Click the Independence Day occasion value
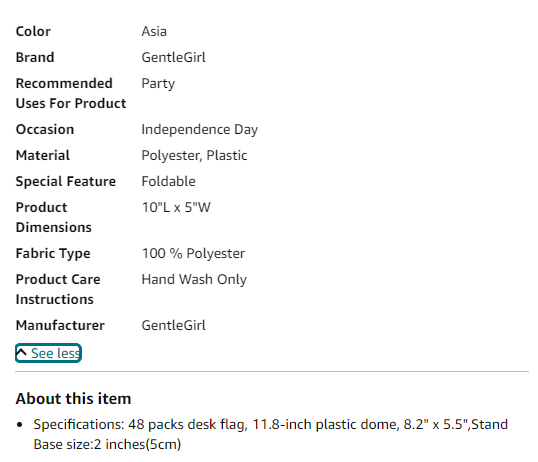The image size is (538, 462). [200, 130]
